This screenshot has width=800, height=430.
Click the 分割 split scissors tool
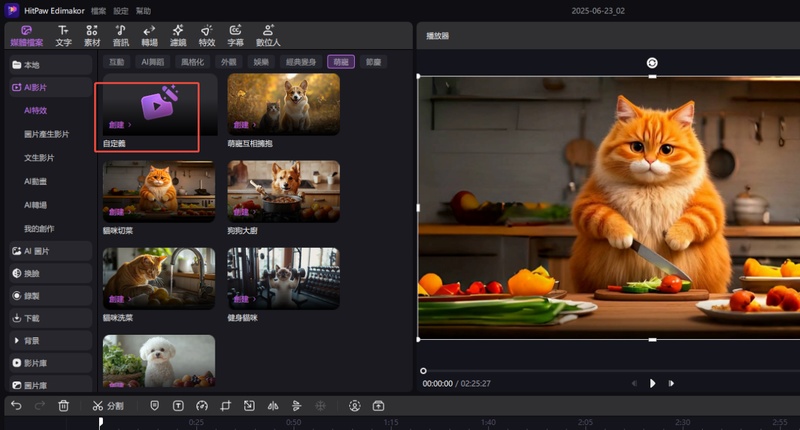[107, 406]
